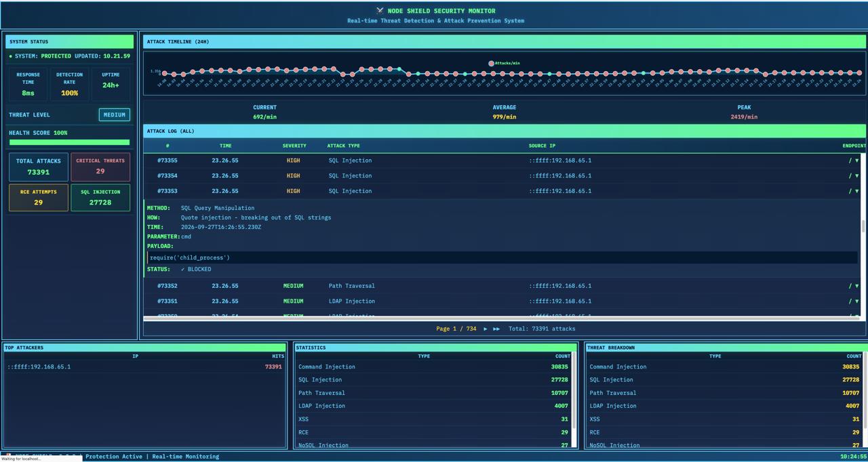Click the 'Page 1 / 734' indicator
The width and height of the screenshot is (868, 462).
pyautogui.click(x=456, y=329)
